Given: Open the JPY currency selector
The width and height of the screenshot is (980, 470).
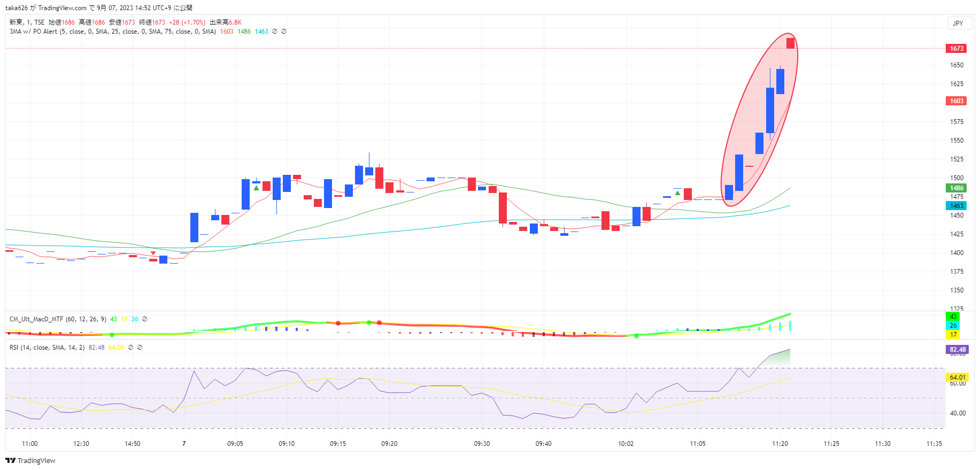Looking at the screenshot, I should click(x=958, y=23).
